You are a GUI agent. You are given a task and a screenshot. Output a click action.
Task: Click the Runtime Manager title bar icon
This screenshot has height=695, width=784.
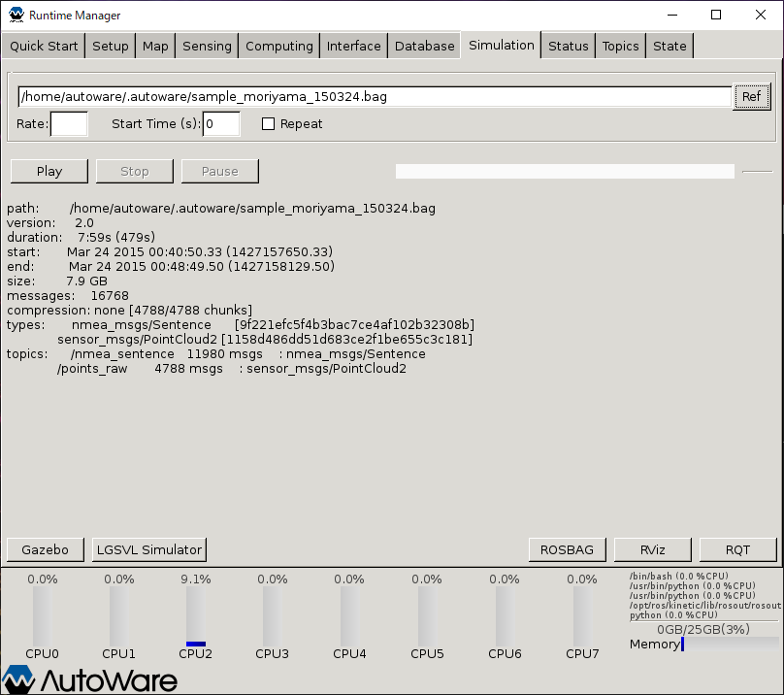coord(16,15)
